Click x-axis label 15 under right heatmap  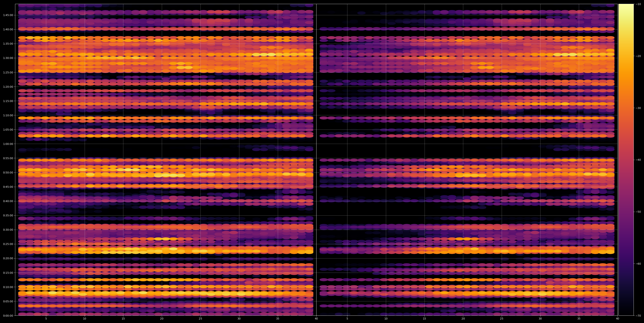pos(425,319)
